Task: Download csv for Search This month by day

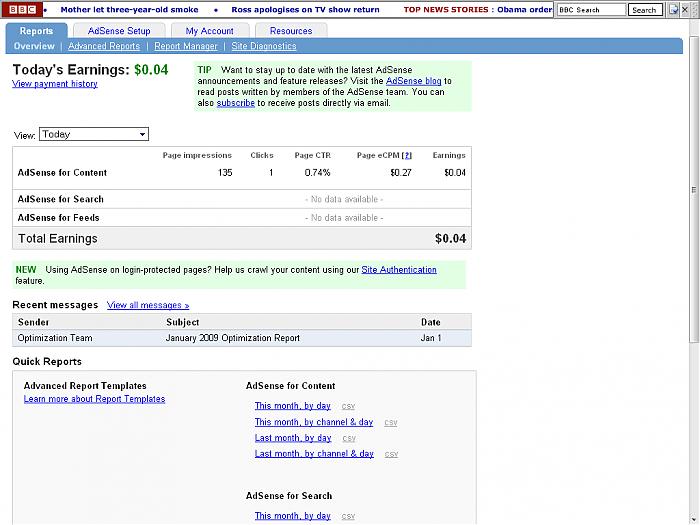Action: [348, 516]
